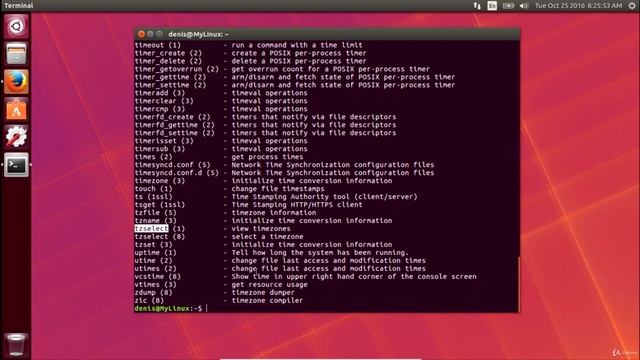Click 'timezone dumper' description
640x360 pixels.
coord(263,293)
